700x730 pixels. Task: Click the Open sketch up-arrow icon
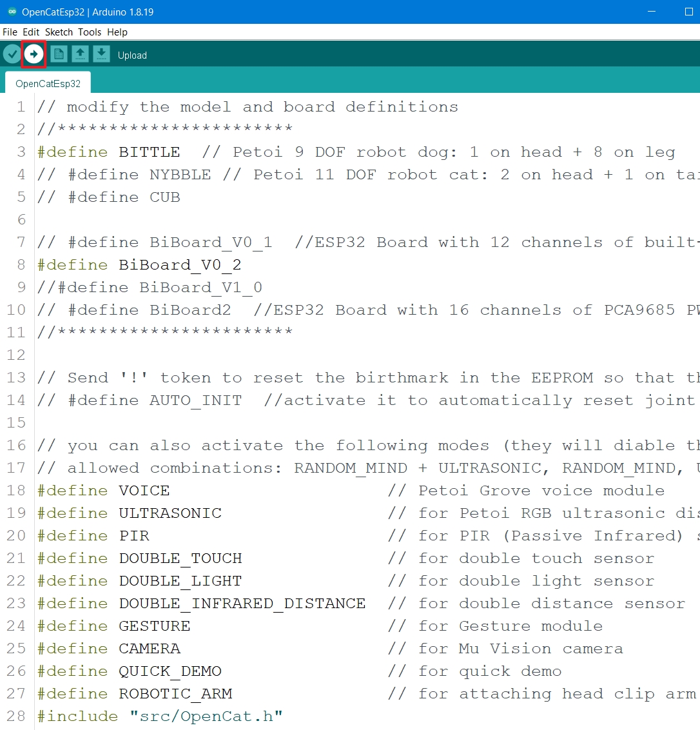coord(80,54)
